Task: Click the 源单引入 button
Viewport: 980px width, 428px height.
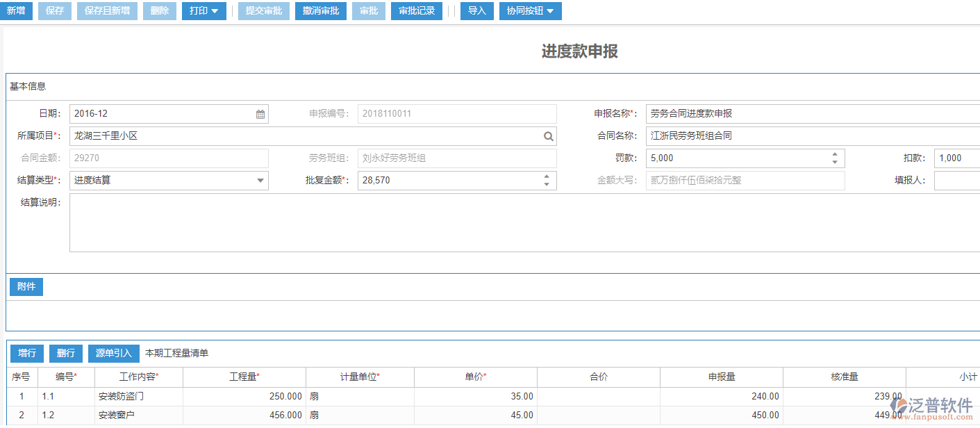Action: tap(113, 353)
